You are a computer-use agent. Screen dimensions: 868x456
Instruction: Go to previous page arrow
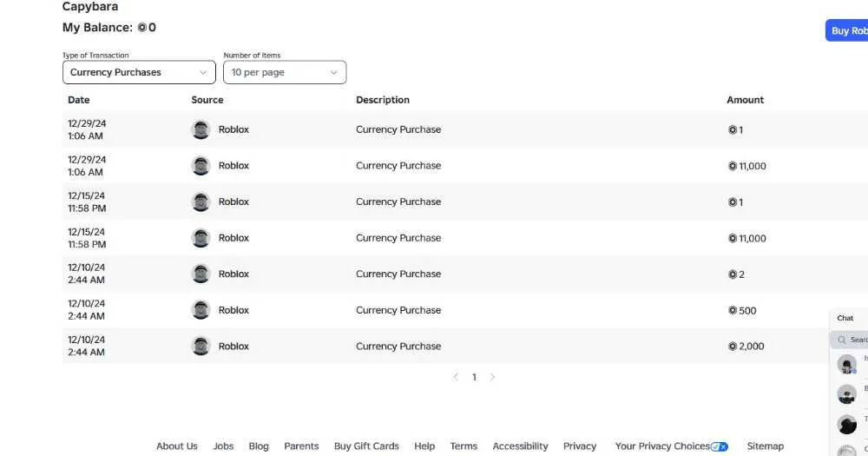pos(456,377)
